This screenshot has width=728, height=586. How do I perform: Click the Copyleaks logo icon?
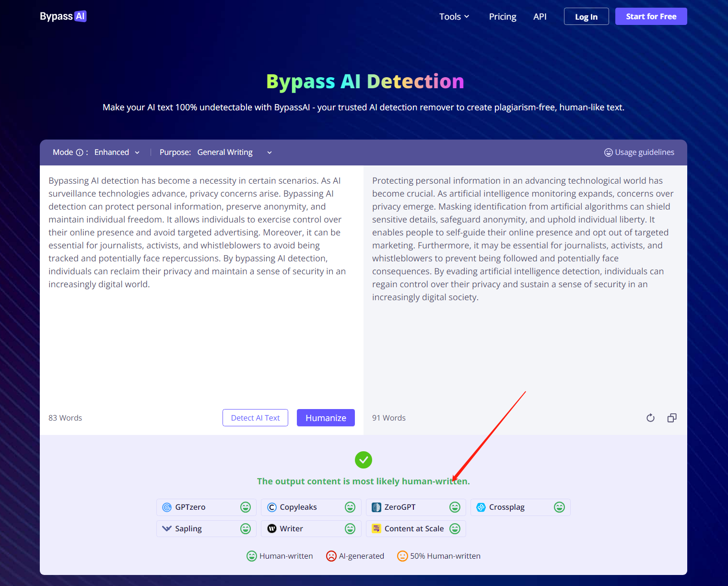point(272,507)
